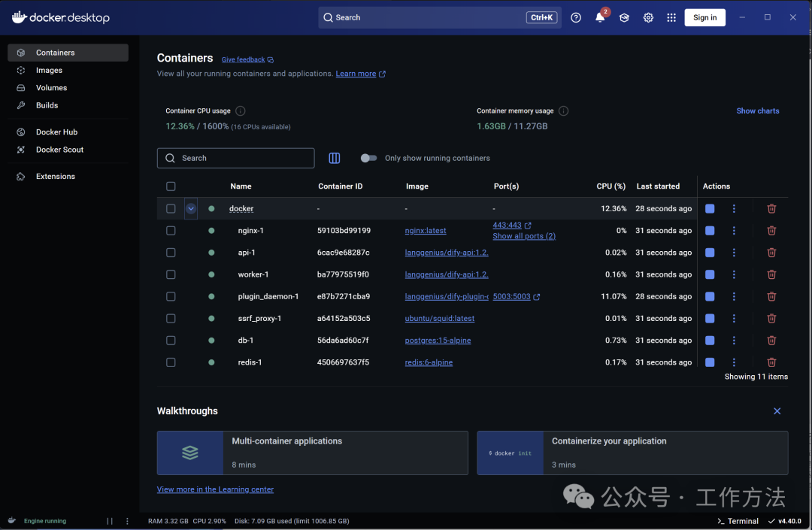Viewport: 812px width, 530px height.
Task: Open the Learning center graduation cap icon
Action: coord(624,17)
